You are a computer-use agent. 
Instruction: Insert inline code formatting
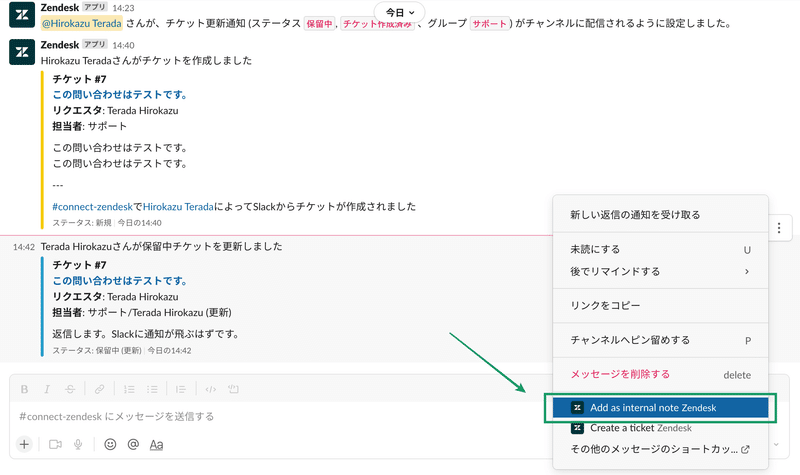click(x=210, y=389)
